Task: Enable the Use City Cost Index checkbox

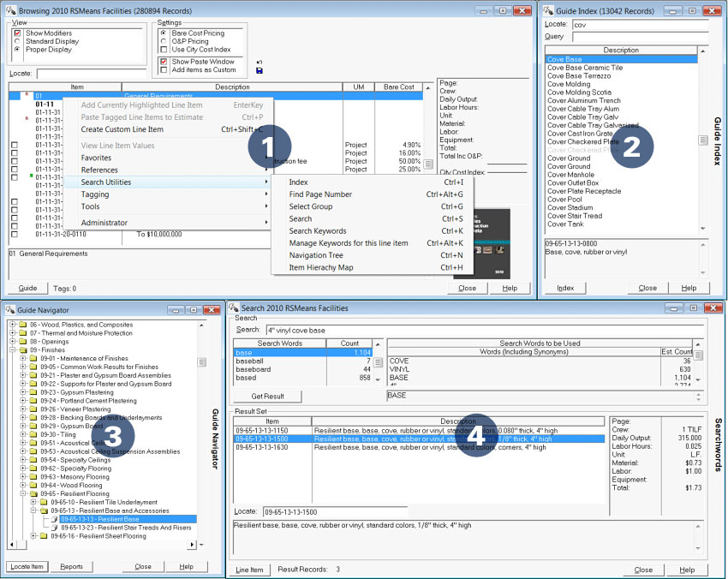Action: [x=164, y=49]
